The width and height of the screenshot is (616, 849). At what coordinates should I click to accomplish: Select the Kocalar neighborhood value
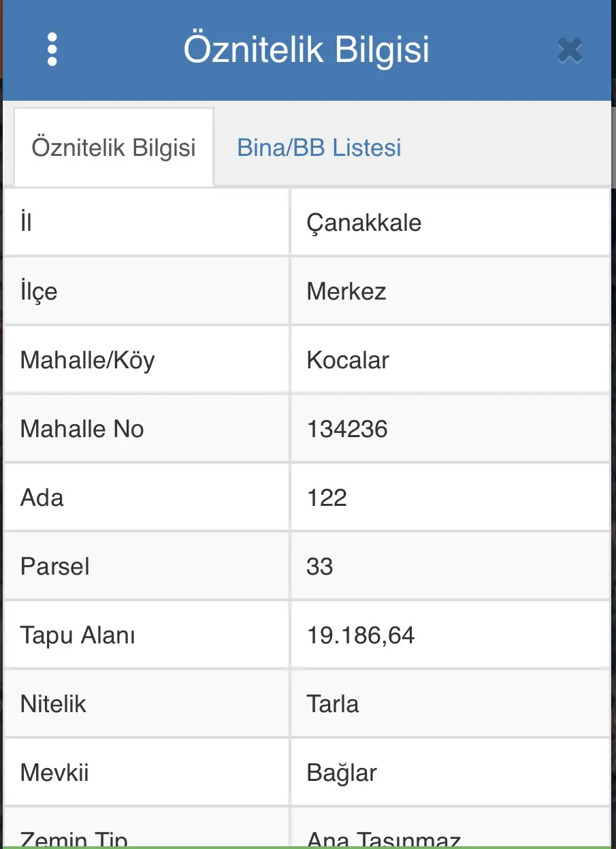348,360
